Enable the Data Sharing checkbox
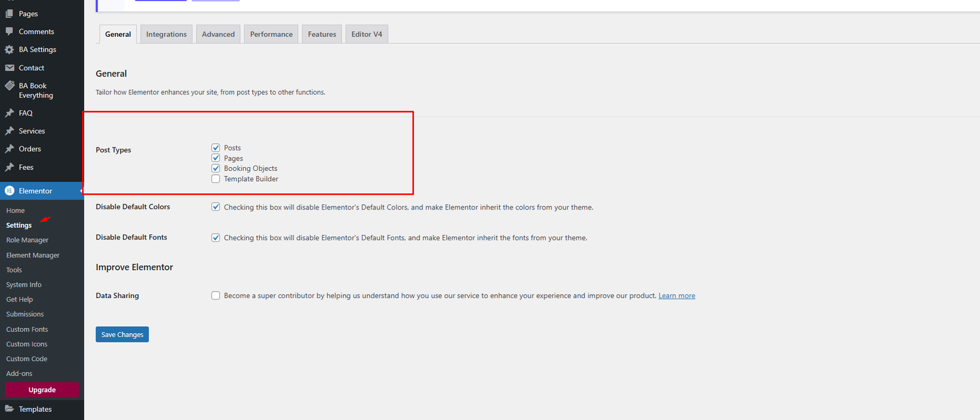 pos(216,296)
